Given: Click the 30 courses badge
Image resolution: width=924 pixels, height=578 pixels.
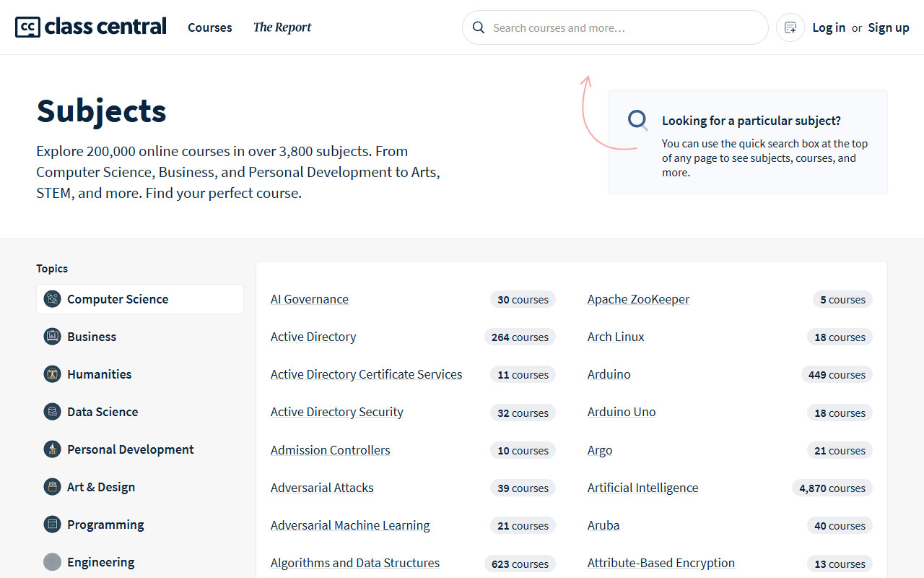Looking at the screenshot, I should (523, 299).
